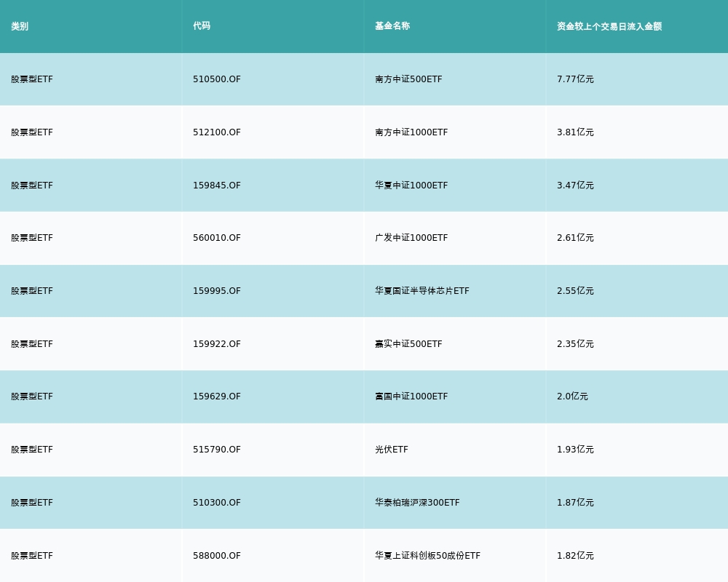The image size is (728, 582).
Task: Click 股票型ETF in the 588000.OF row
Action: click(x=32, y=556)
